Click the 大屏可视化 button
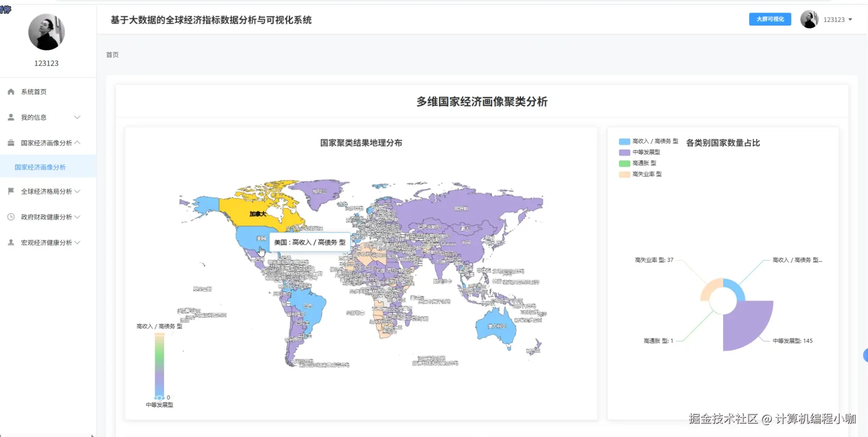The width and height of the screenshot is (868, 437). pos(770,19)
